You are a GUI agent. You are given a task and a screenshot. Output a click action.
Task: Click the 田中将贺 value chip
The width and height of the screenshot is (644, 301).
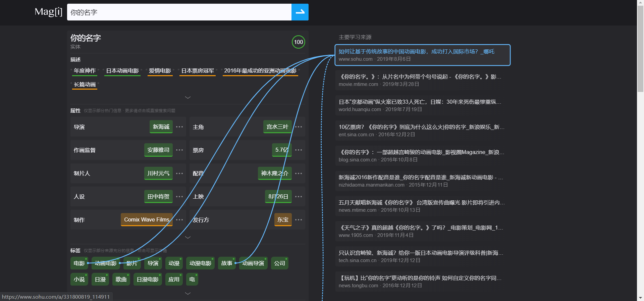click(x=158, y=197)
